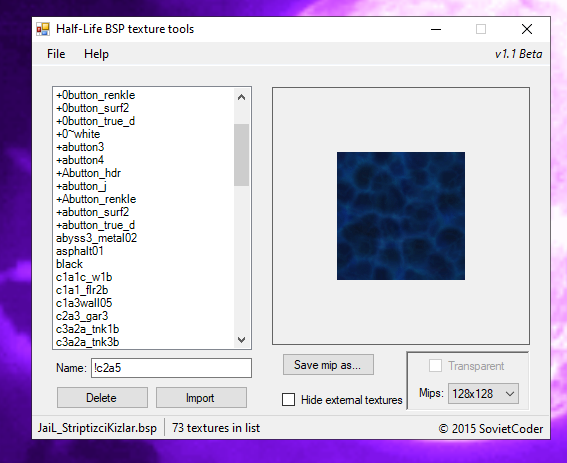Click Save mip as... button
Viewport: 567px width, 463px height.
click(x=328, y=365)
